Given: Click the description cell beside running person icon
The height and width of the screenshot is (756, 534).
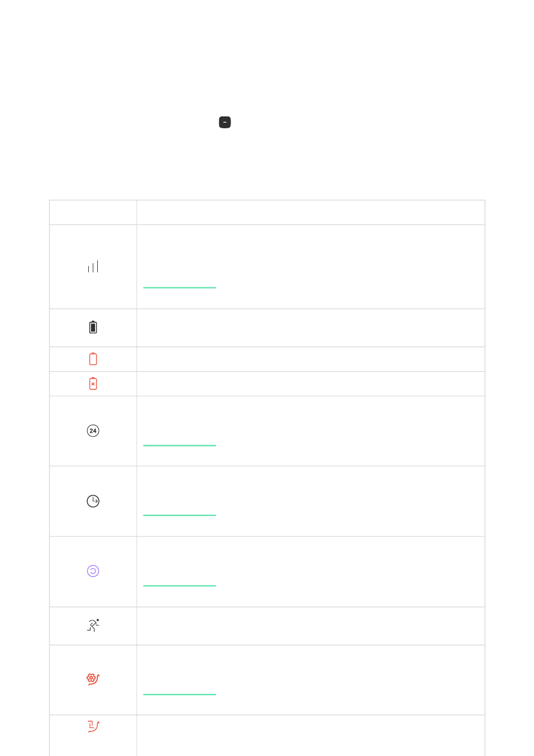Looking at the screenshot, I should coord(310,626).
